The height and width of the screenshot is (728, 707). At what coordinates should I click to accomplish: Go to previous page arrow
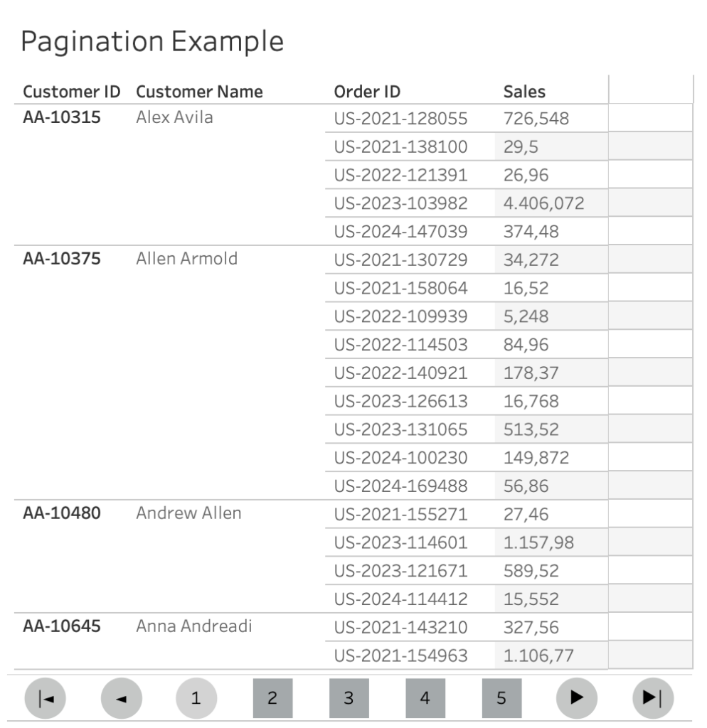click(121, 698)
